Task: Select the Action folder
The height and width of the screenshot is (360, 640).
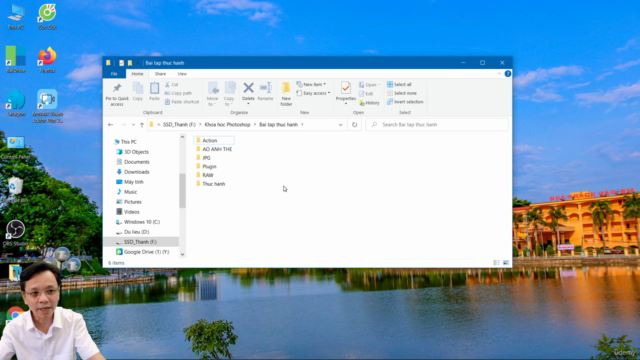Action: [214, 140]
